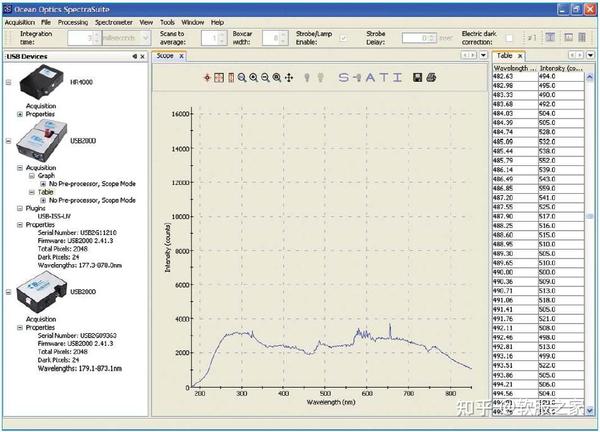Image resolution: width=600 pixels, height=432 pixels.
Task: Open the Processing menu
Action: point(73,23)
